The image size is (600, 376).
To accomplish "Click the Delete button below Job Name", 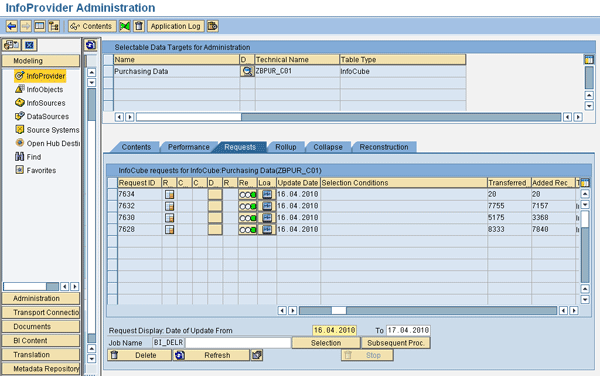I will 140,355.
